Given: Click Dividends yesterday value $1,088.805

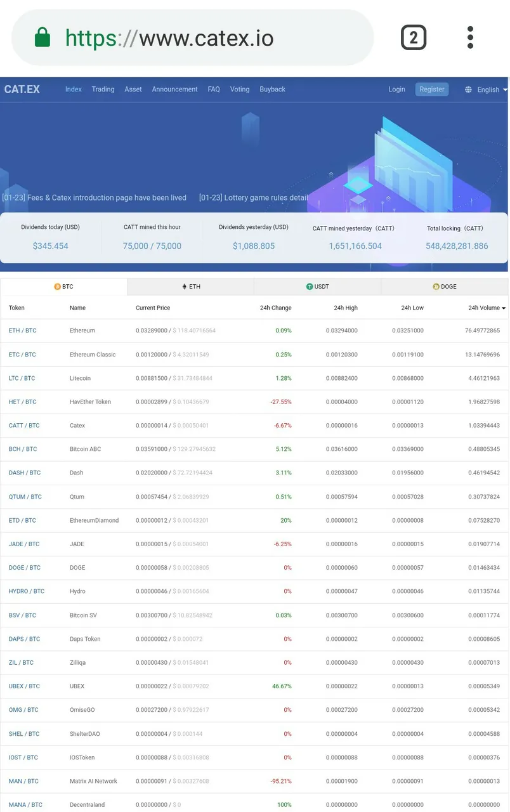Looking at the screenshot, I should (254, 246).
